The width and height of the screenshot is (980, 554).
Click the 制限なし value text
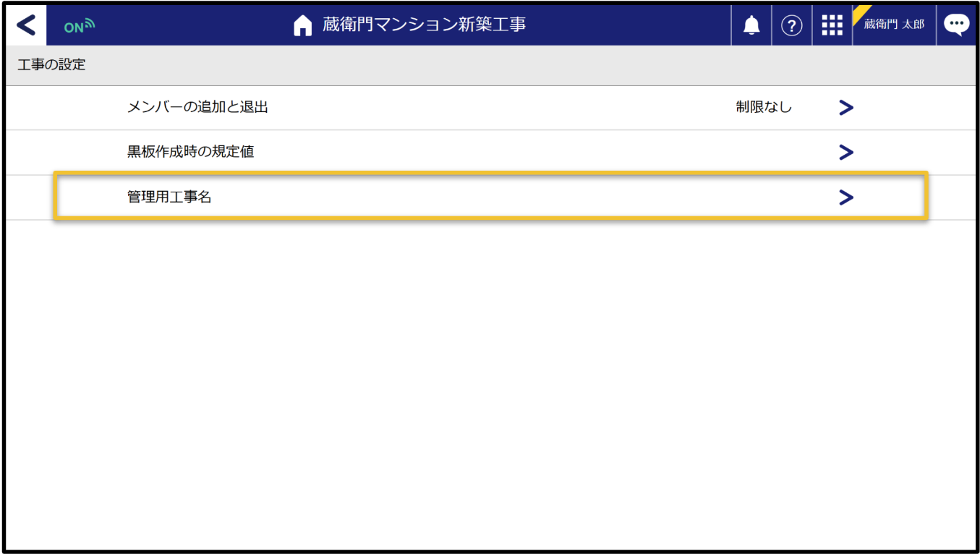[x=764, y=108]
